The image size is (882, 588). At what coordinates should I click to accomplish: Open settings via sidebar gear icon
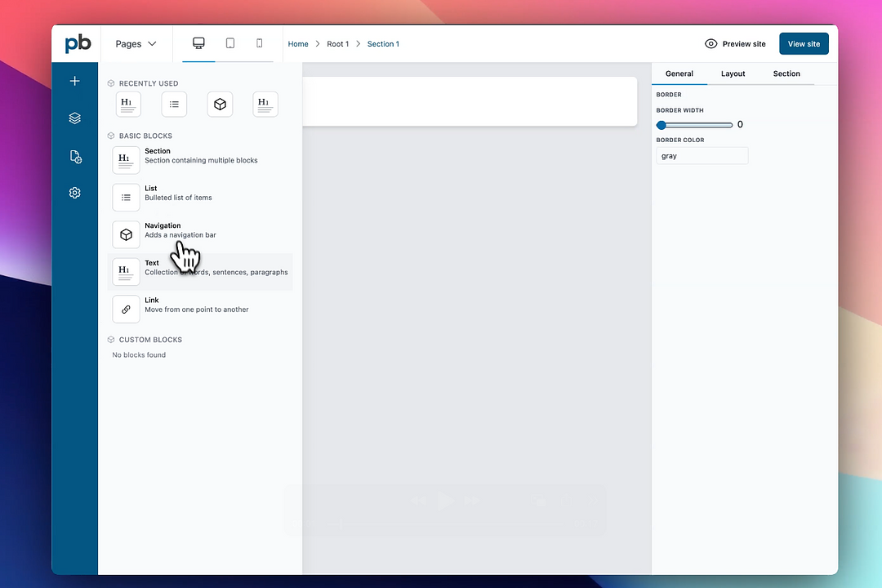coord(74,192)
